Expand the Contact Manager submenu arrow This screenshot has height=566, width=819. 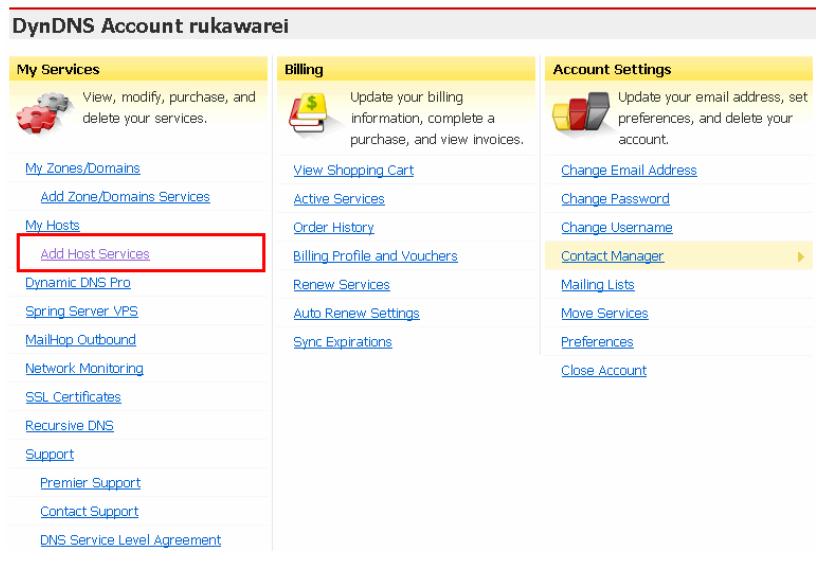(800, 257)
